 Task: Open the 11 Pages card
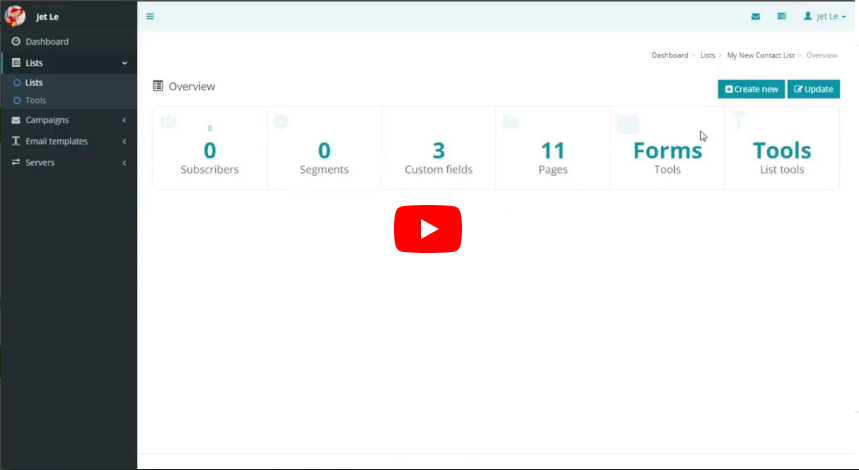553,148
